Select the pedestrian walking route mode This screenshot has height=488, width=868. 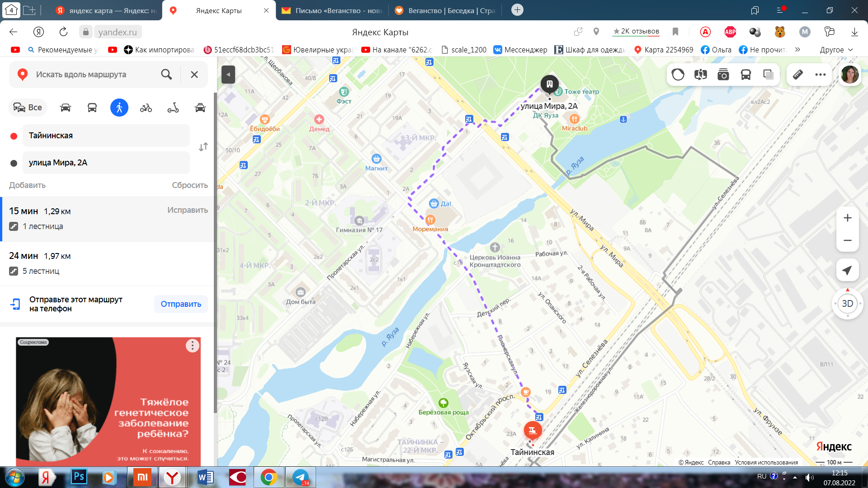point(119,108)
